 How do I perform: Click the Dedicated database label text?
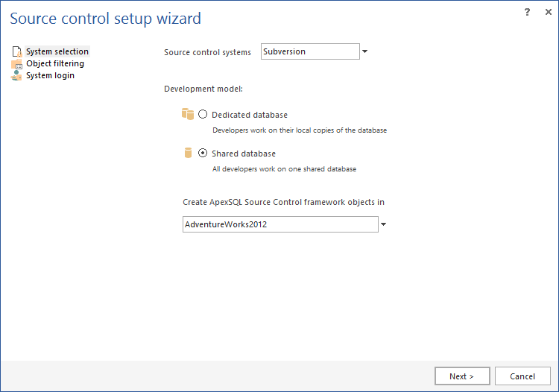point(250,115)
